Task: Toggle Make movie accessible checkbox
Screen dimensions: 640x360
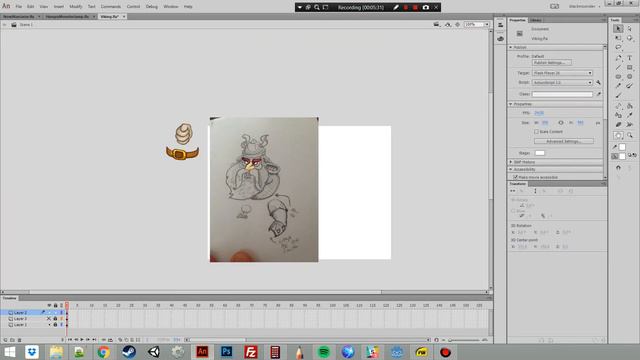Action: [516, 177]
